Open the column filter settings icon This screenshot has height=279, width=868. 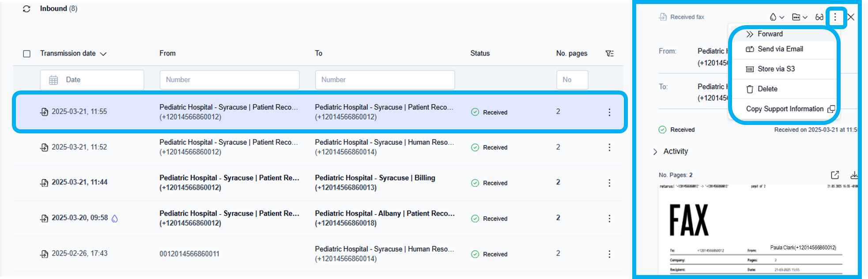(609, 53)
